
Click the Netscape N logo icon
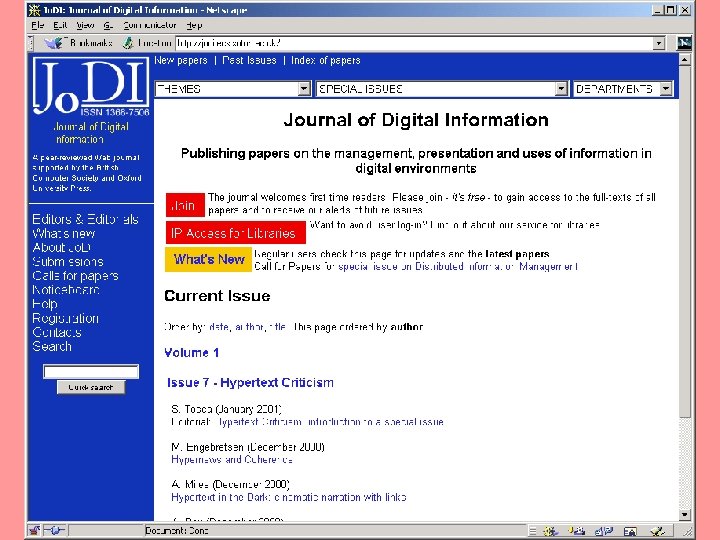(684, 43)
